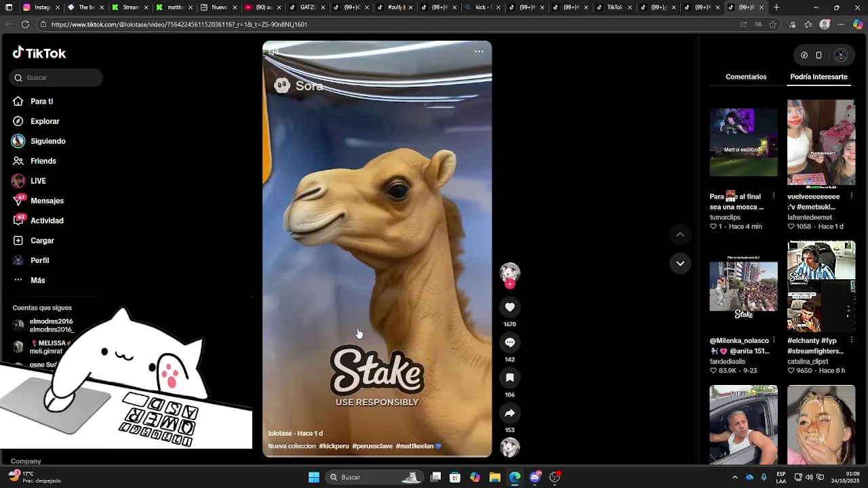Open options for the tumorclips video
The image size is (868, 488).
774,197
